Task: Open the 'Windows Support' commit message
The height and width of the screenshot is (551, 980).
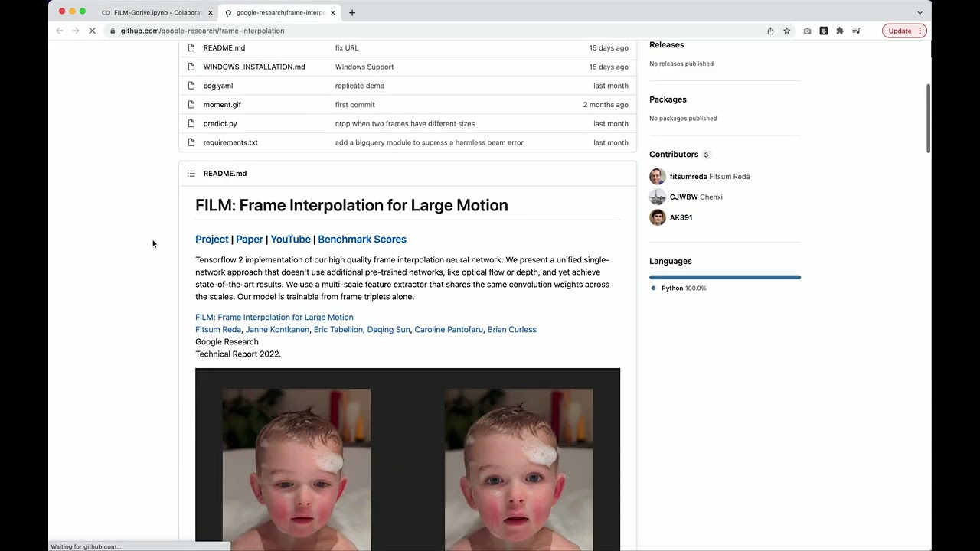Action: click(364, 67)
